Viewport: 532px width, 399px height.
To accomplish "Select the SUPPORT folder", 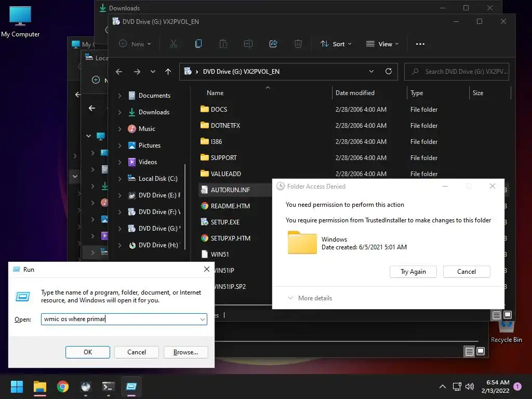I will coord(223,158).
